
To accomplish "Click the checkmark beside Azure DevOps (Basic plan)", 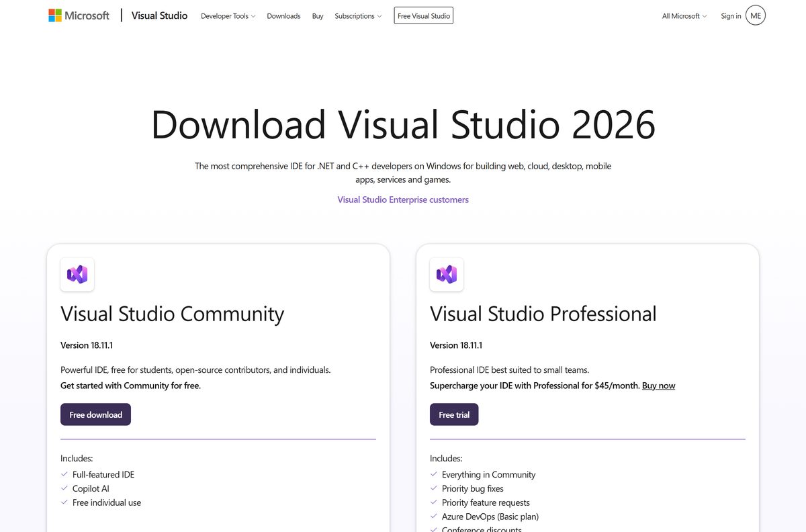I will 434,517.
